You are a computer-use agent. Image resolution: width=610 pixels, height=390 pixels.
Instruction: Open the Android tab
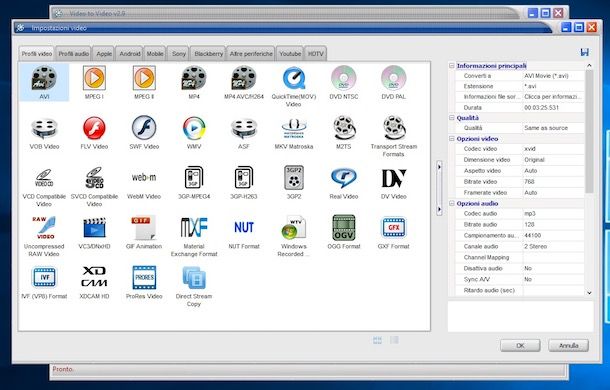tap(130, 54)
